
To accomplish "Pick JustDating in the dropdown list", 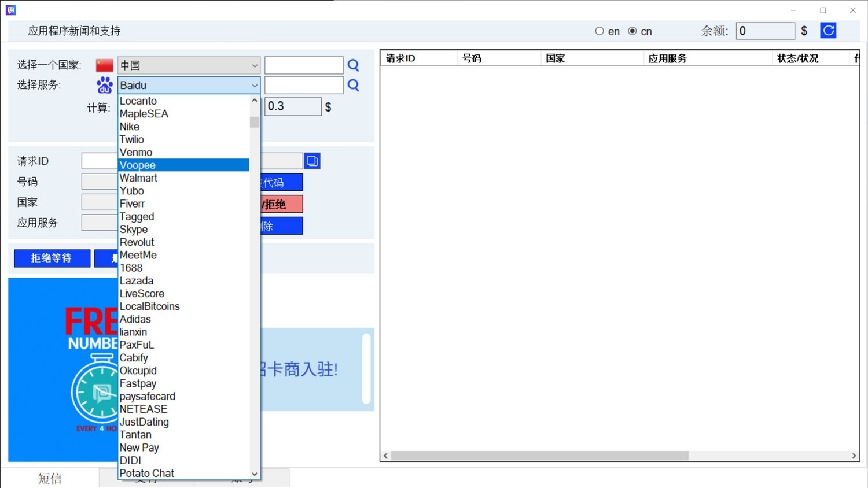I will click(x=183, y=422).
